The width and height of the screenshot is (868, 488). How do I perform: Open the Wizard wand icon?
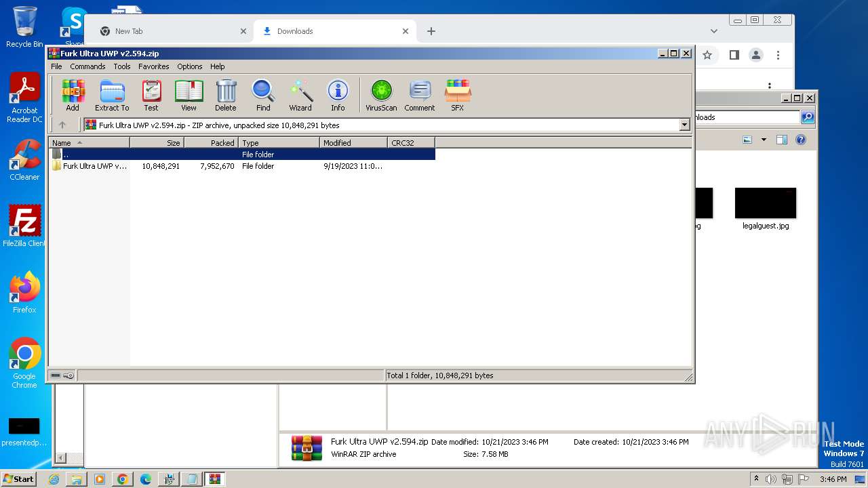(x=300, y=95)
